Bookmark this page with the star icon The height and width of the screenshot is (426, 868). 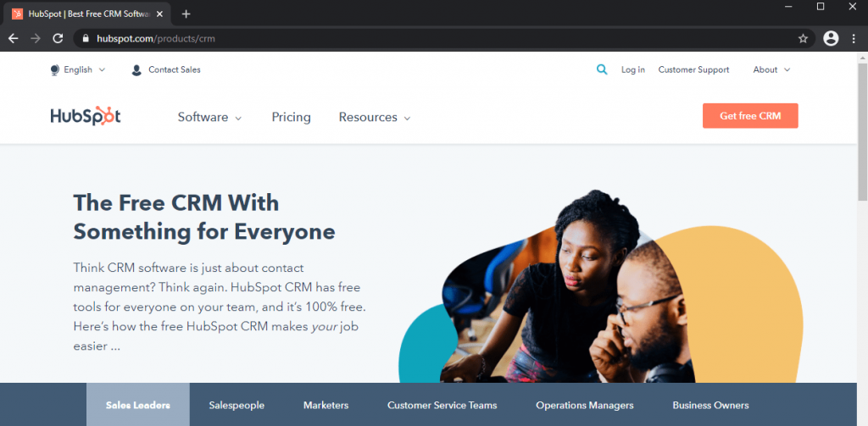(803, 38)
